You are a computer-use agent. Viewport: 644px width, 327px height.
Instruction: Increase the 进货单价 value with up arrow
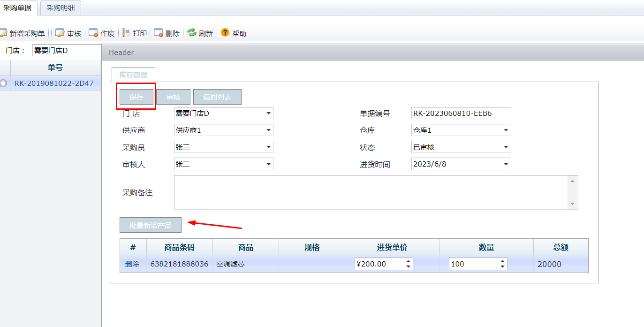409,261
